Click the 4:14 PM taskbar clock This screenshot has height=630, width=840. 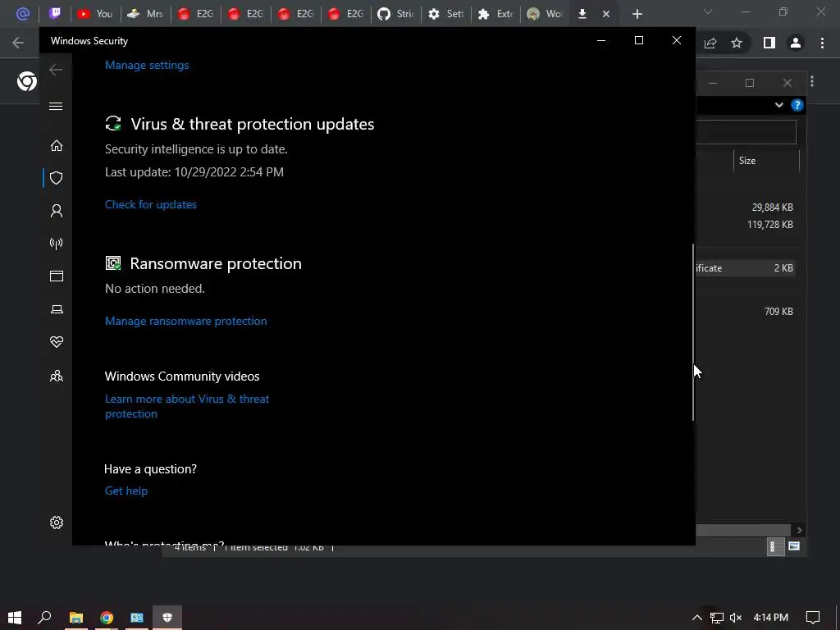[770, 618]
